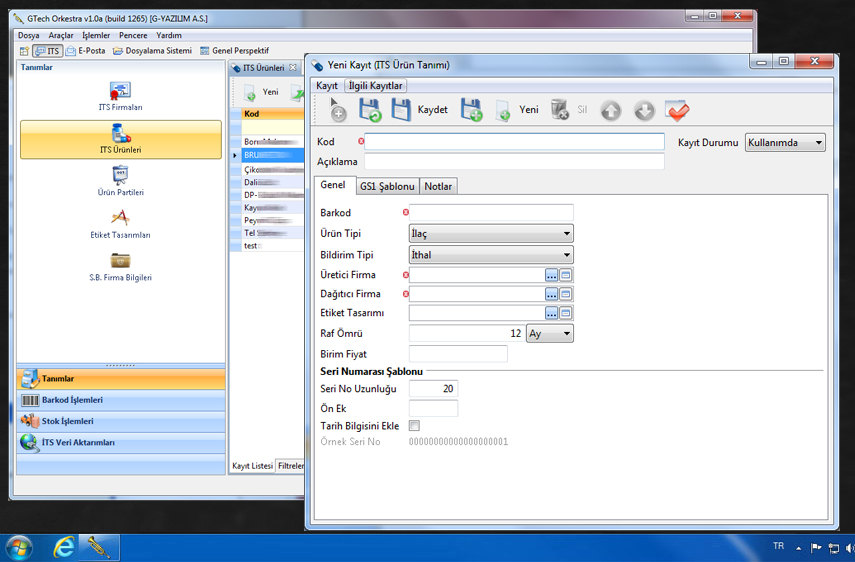Open the Yardım menu
Image resolution: width=855 pixels, height=562 pixels.
coord(169,35)
